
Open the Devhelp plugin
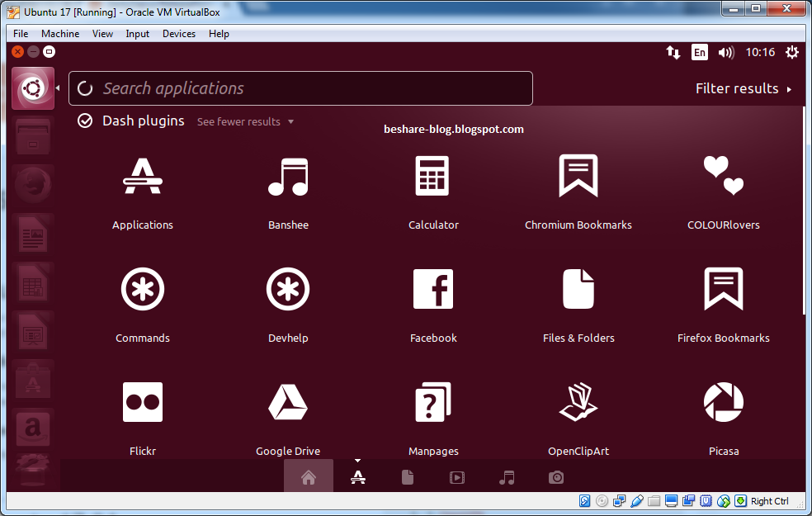[x=288, y=289]
